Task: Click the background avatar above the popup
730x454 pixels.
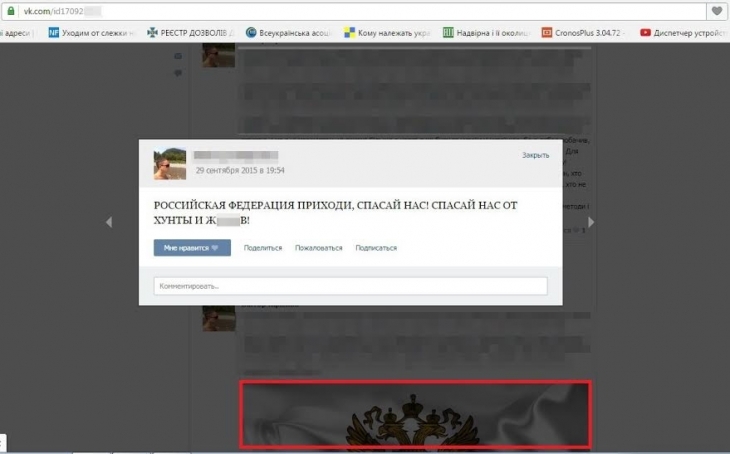Action: pos(218,55)
